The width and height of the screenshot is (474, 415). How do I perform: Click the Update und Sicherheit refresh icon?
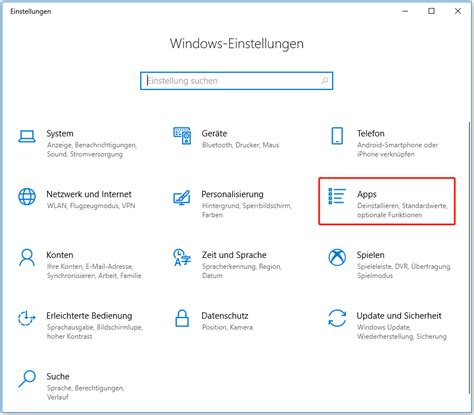click(337, 318)
